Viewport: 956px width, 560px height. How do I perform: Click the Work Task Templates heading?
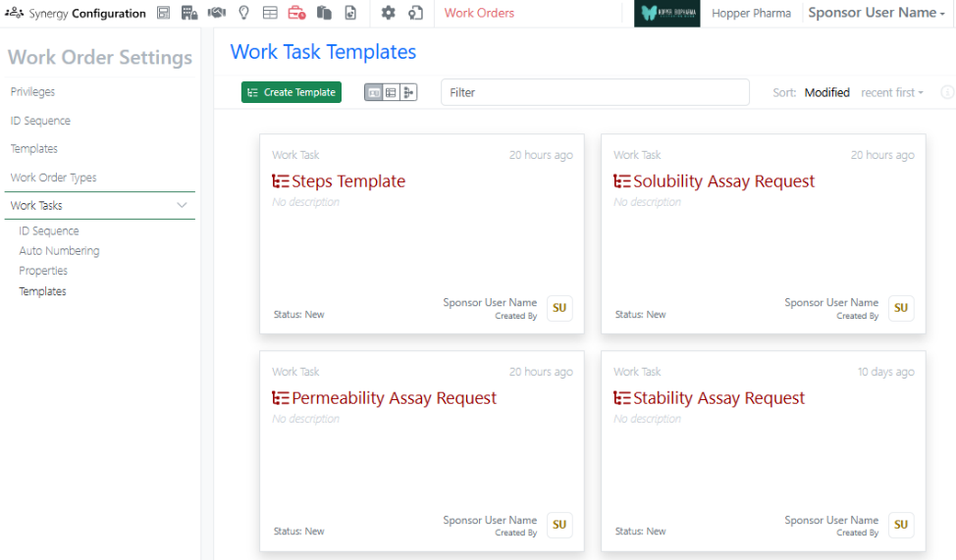coord(323,52)
